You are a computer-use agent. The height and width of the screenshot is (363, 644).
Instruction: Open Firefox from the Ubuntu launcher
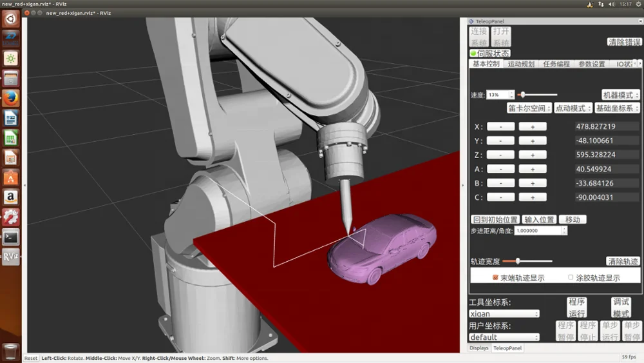click(11, 98)
